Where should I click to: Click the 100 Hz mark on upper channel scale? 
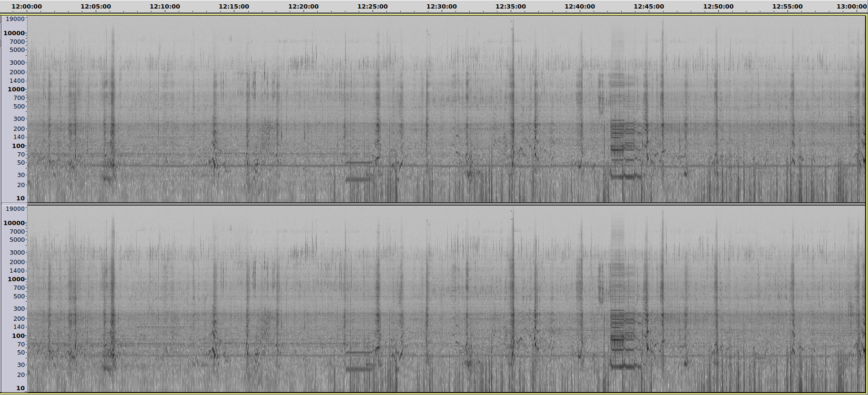pyautogui.click(x=18, y=146)
